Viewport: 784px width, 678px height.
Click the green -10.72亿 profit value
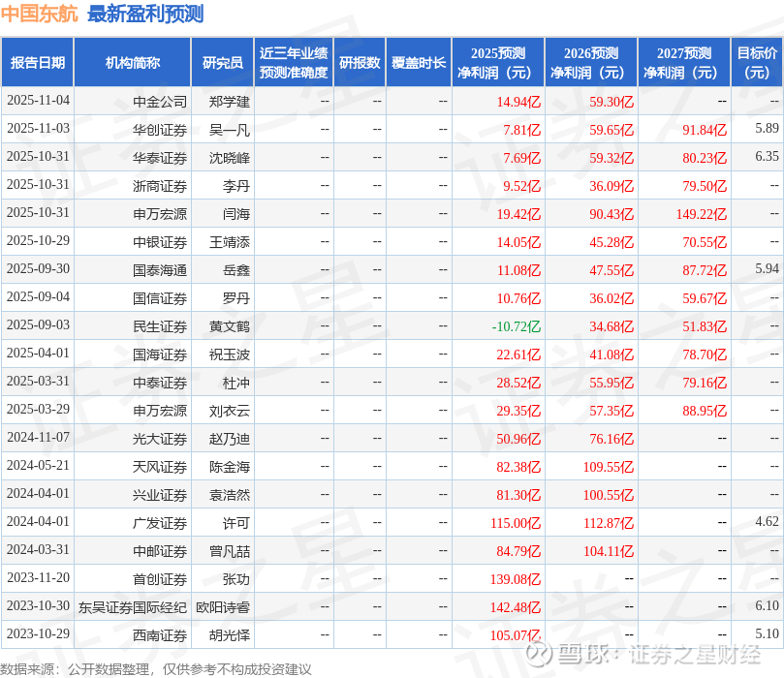pos(516,326)
